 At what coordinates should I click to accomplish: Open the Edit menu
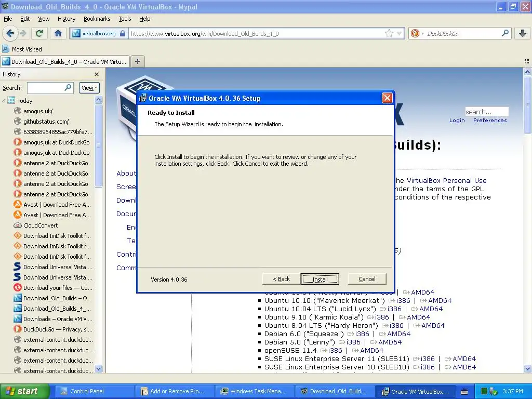coord(25,19)
